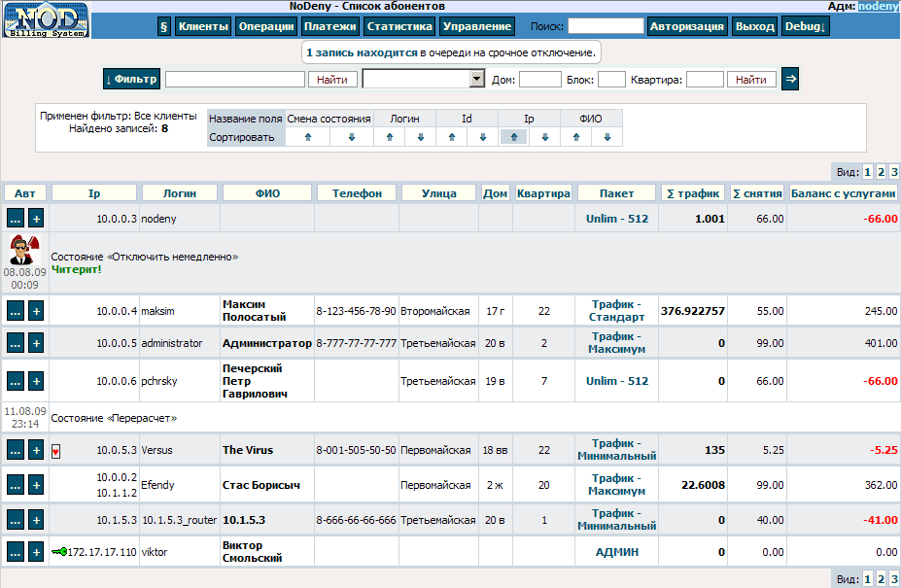The height and width of the screenshot is (588, 901).
Task: Click the Пакет column header
Action: 616,193
